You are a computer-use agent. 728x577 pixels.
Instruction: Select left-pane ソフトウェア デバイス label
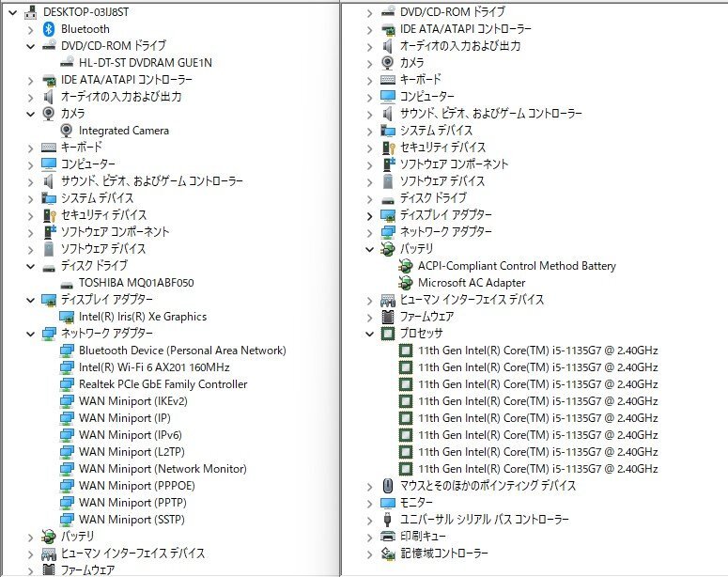coord(103,249)
